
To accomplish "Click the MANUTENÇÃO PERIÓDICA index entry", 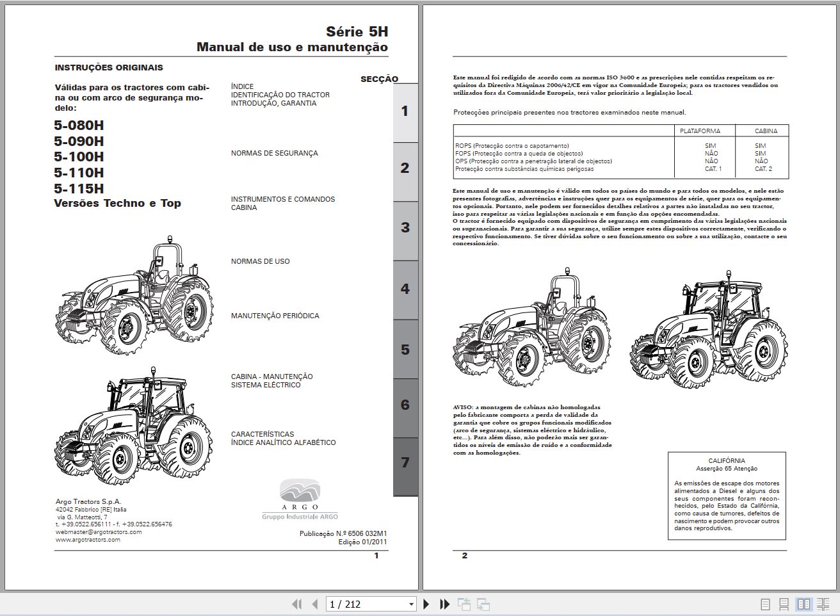I will (x=275, y=316).
